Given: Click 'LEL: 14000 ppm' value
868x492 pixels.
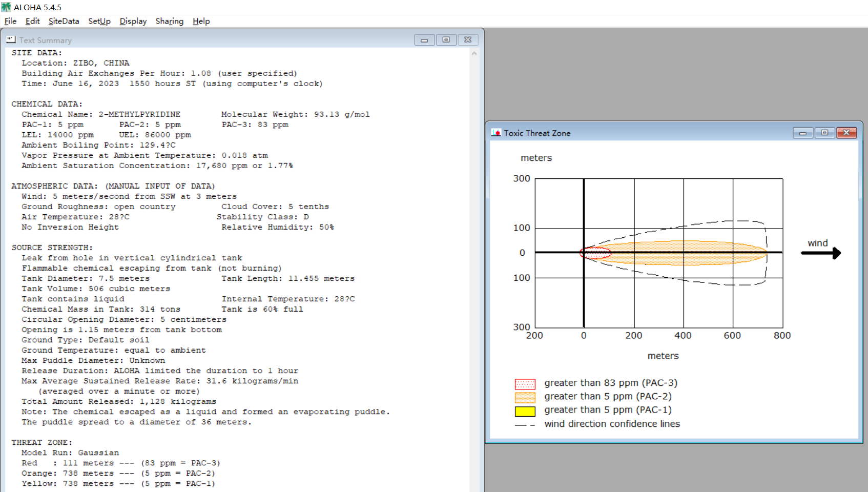Looking at the screenshot, I should [x=58, y=135].
